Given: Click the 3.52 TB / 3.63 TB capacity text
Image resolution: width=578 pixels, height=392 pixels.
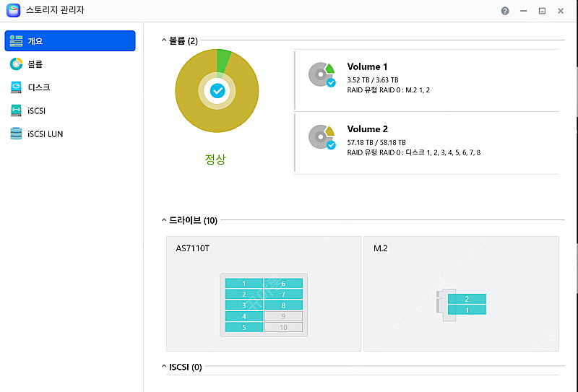Looking at the screenshot, I should point(373,80).
